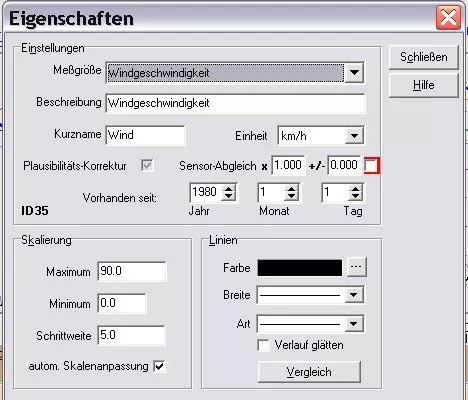Disable autom. Skalenanpassung checkbox

pyautogui.click(x=159, y=366)
